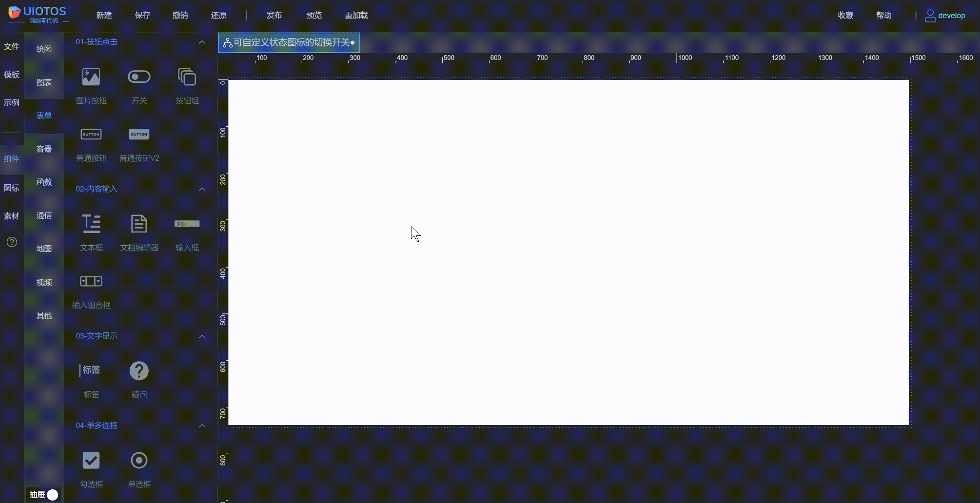Click the 发布 publish button
The width and height of the screenshot is (980, 503).
(x=274, y=15)
